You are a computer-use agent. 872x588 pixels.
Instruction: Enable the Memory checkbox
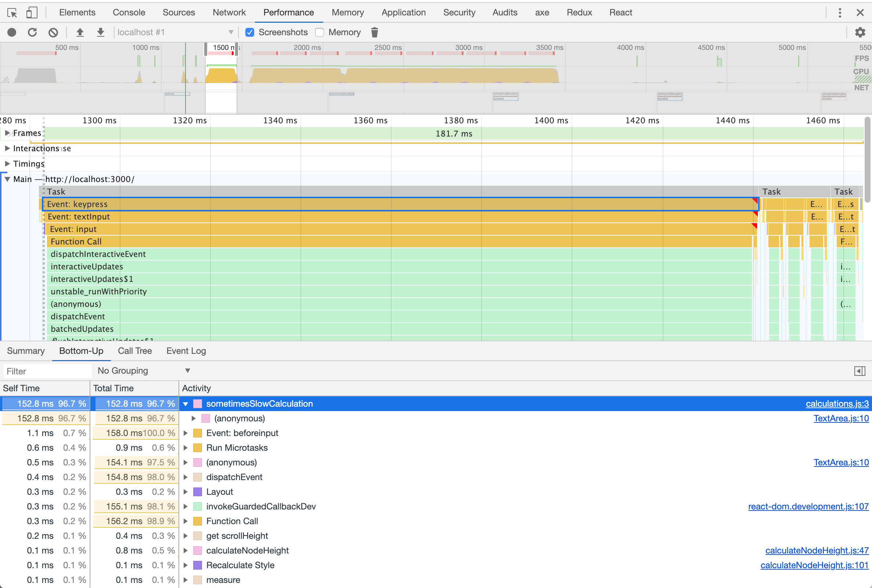[320, 32]
